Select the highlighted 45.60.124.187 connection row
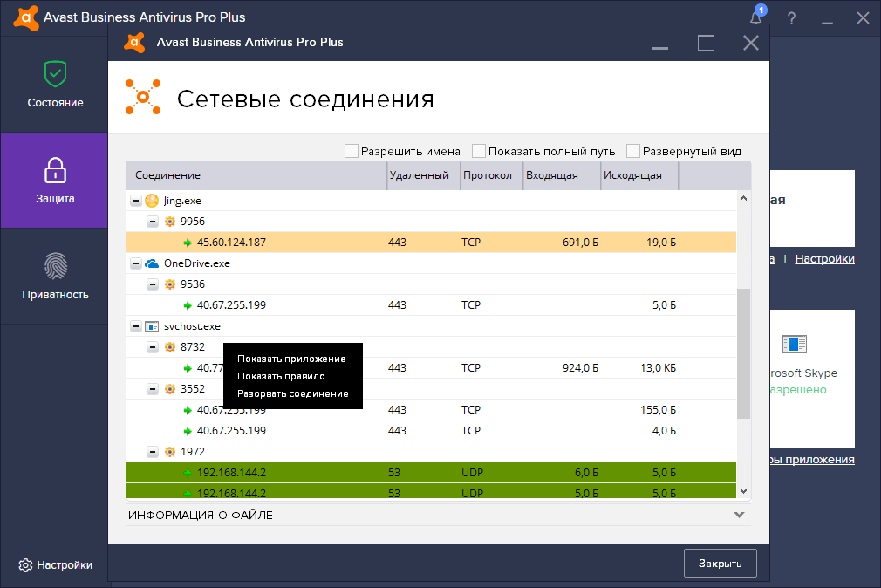 pyautogui.click(x=431, y=243)
